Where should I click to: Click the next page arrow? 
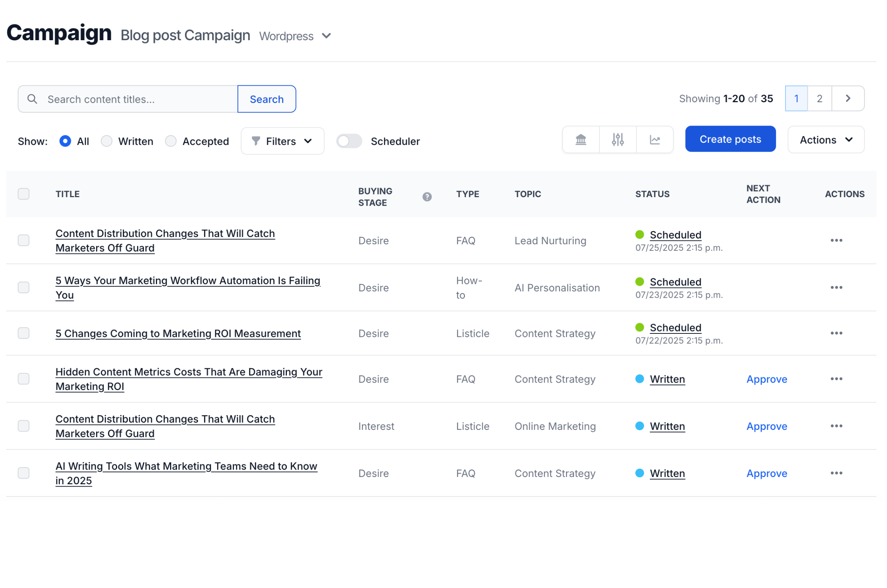[x=848, y=98]
